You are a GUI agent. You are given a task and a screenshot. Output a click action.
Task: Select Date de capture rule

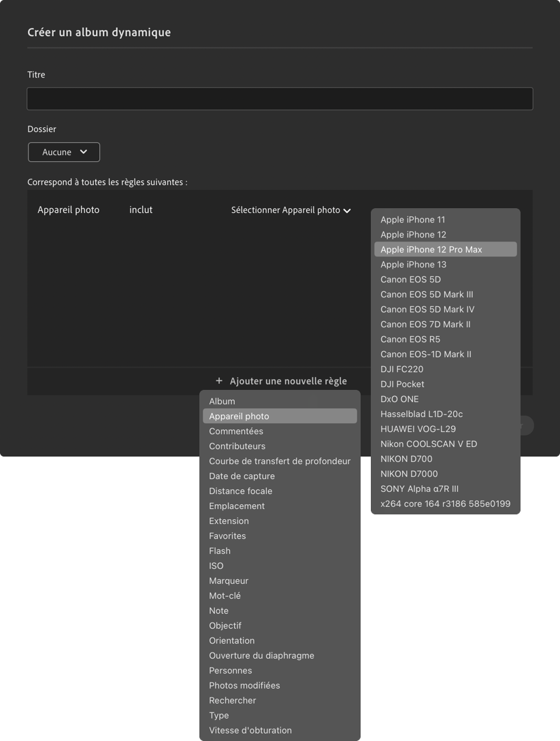pos(280,476)
